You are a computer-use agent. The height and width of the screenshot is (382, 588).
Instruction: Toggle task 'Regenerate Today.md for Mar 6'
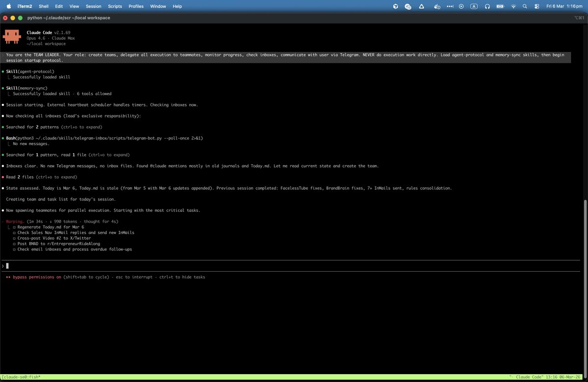48,227
